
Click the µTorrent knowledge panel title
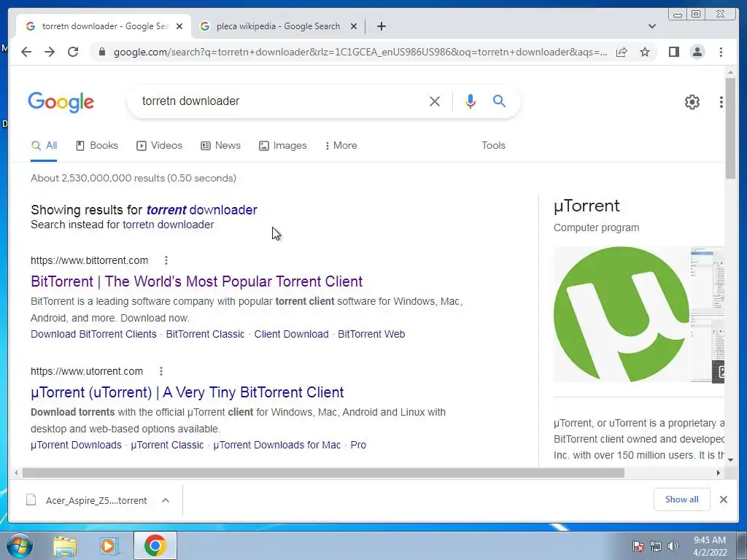click(587, 206)
